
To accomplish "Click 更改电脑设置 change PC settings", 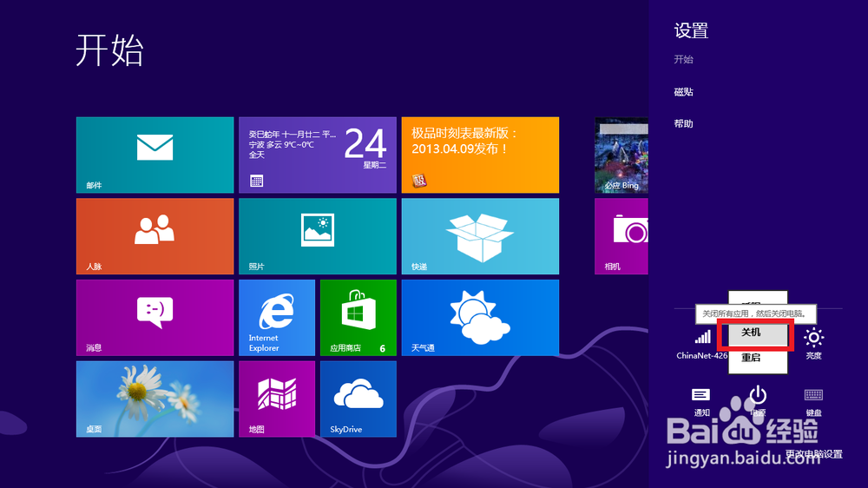I will [814, 454].
